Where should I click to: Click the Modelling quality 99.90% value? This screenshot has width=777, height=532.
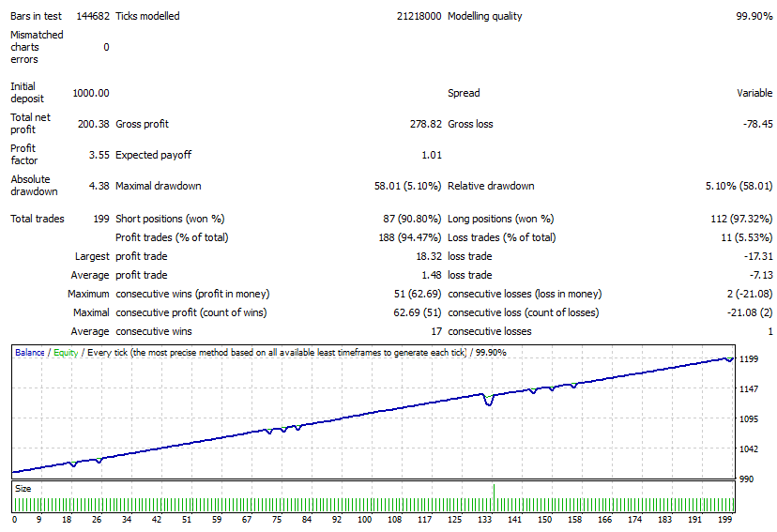pyautogui.click(x=754, y=16)
